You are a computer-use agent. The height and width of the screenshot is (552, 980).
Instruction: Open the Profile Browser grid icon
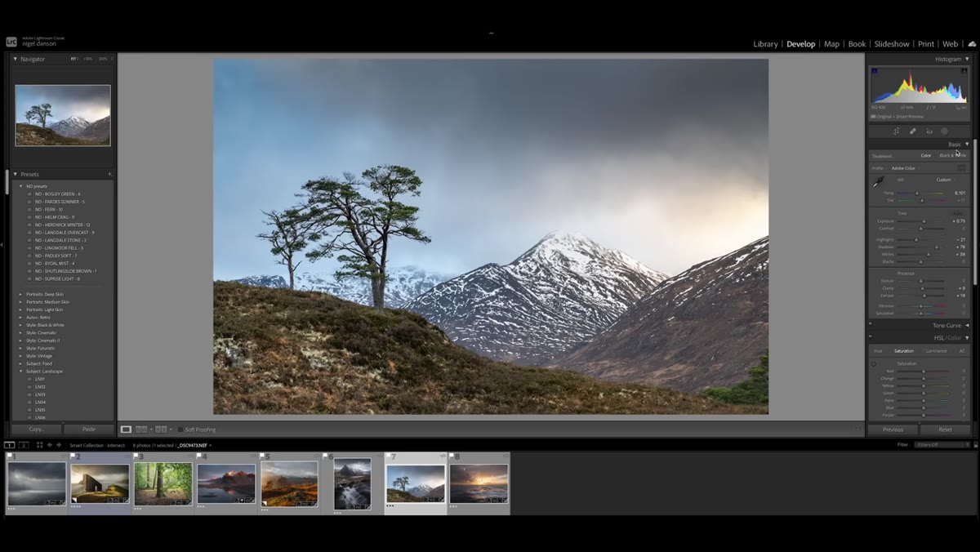pos(961,168)
